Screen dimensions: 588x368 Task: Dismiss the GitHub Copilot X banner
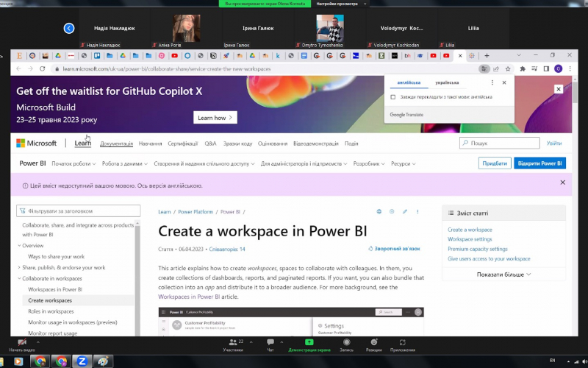tap(559, 89)
